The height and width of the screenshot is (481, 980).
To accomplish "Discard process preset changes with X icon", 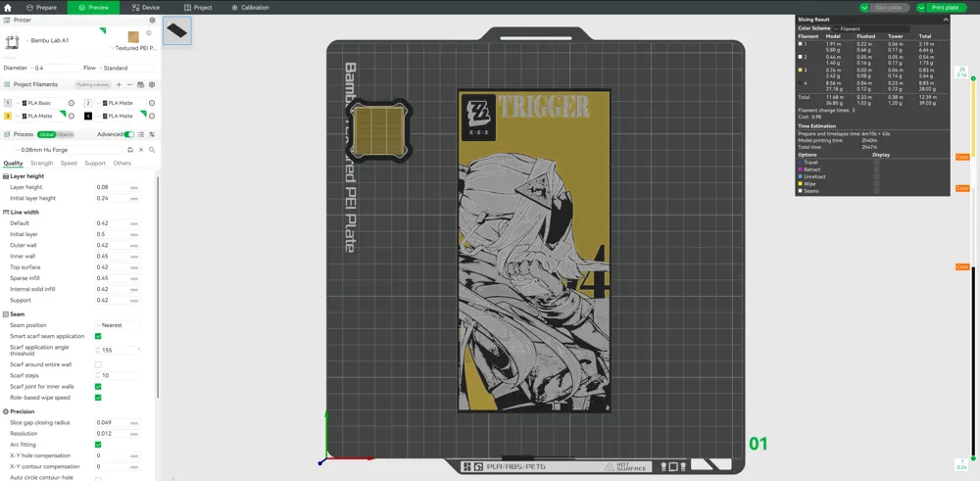I will click(x=141, y=150).
